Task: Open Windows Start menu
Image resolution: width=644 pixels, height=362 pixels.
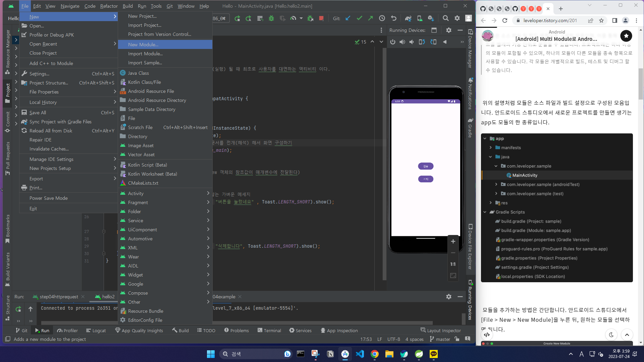Action: [x=211, y=354]
